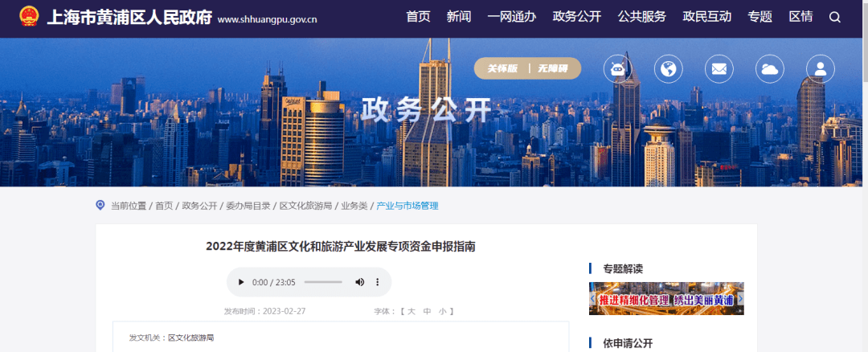
Task: Play the article audio
Action: [x=241, y=282]
